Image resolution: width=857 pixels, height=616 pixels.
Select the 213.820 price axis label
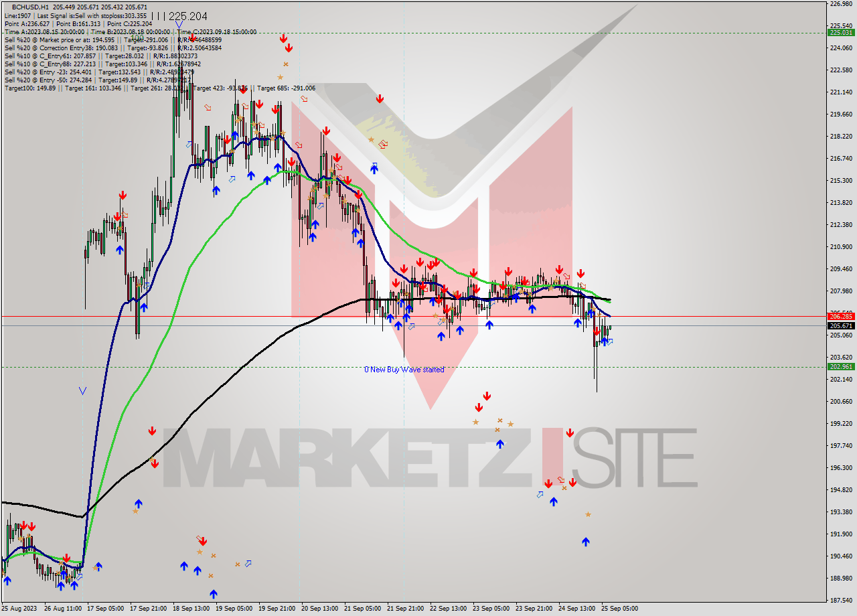(841, 203)
